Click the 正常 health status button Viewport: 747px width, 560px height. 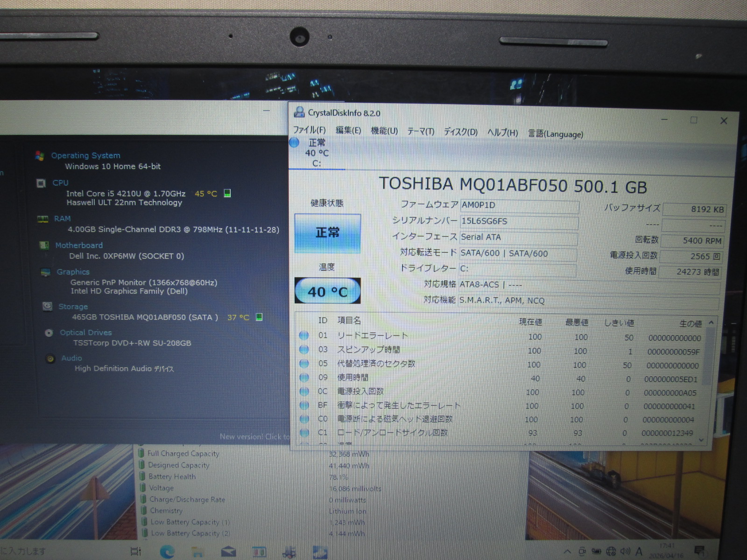coord(327,233)
